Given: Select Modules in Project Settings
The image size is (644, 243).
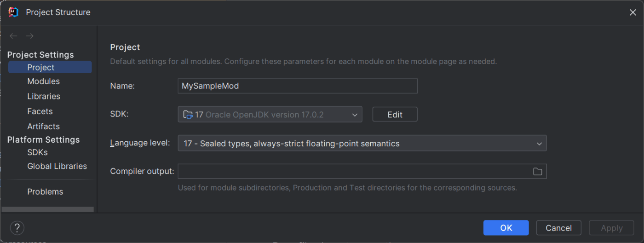Looking at the screenshot, I should click(x=43, y=81).
